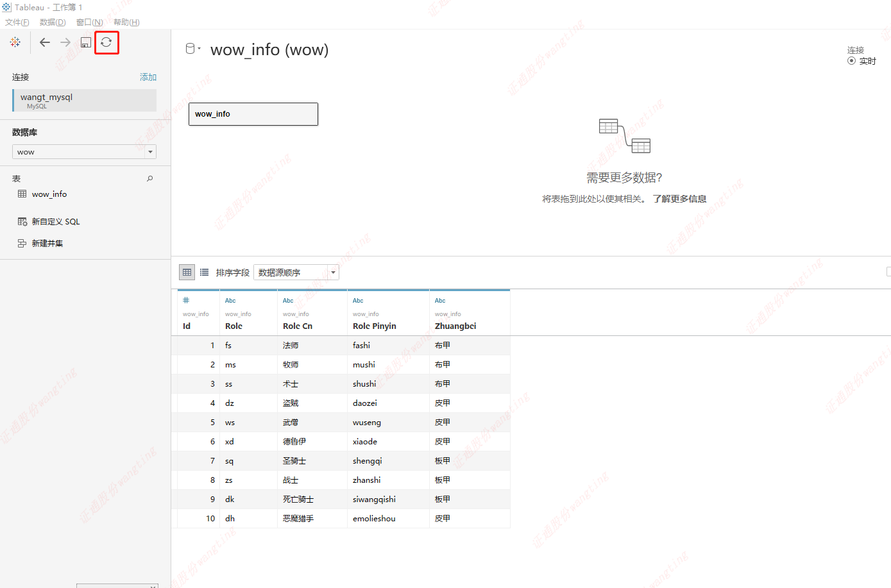The image size is (891, 588).
Task: Click the Tableau window title icon
Action: click(x=6, y=7)
